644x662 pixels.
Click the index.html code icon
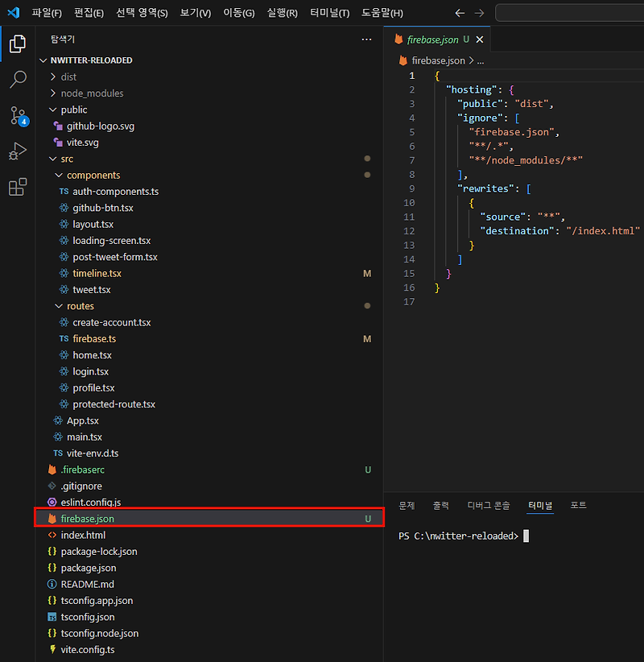[x=52, y=535]
